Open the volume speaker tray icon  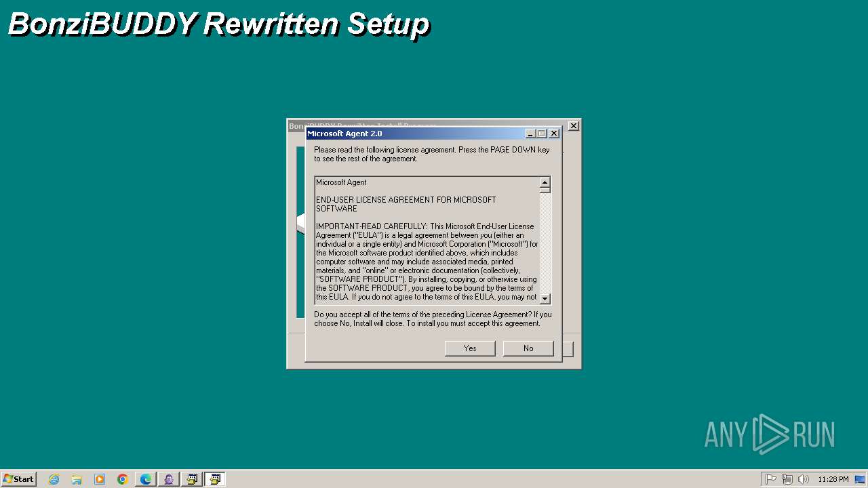click(804, 479)
